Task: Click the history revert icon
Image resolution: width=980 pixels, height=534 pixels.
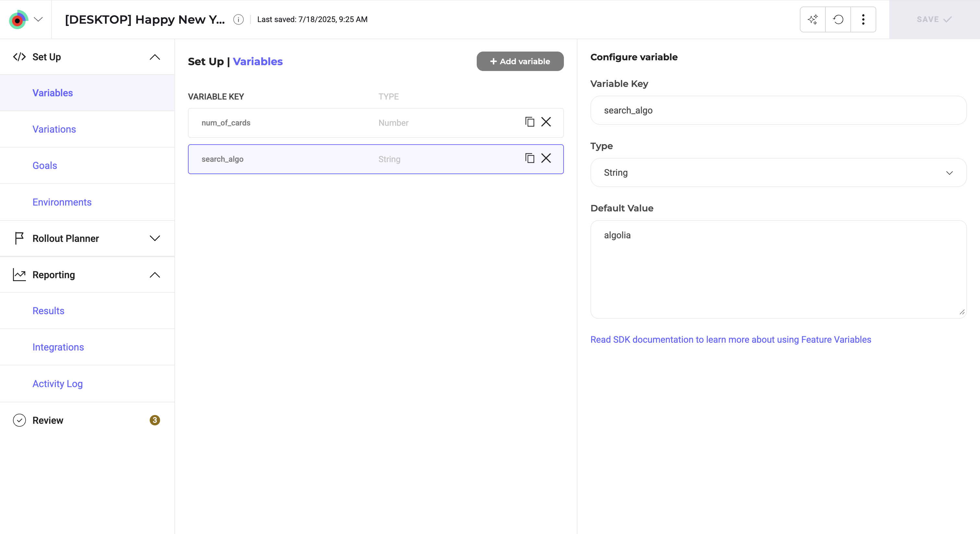Action: 838,19
